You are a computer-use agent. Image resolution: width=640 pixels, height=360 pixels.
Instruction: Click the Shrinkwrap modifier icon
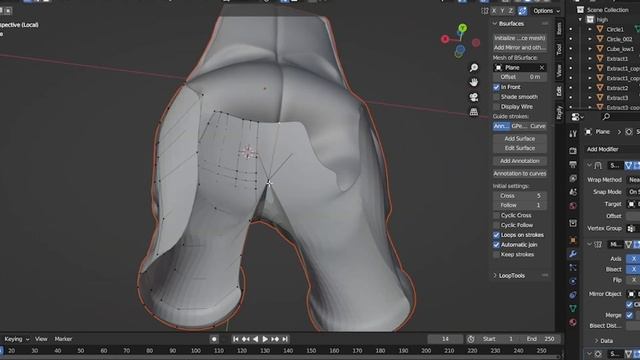point(598,165)
